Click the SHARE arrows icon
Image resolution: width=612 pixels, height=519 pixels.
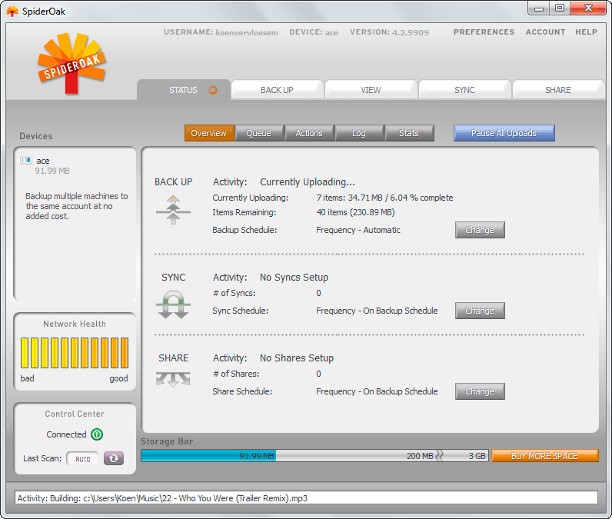[x=173, y=379]
